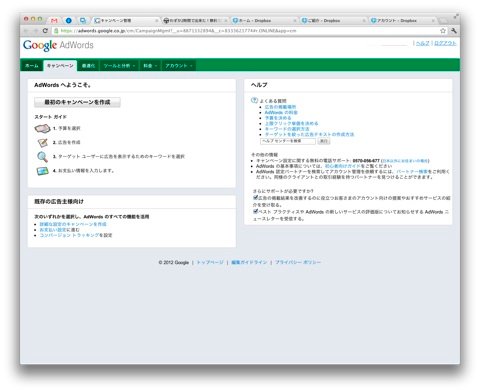Open the 初心者向けガイド link

point(343,166)
